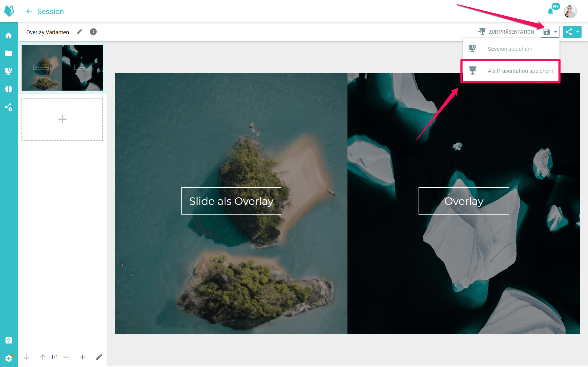Open the folder library in sidebar
This screenshot has width=588, height=367.
9,53
